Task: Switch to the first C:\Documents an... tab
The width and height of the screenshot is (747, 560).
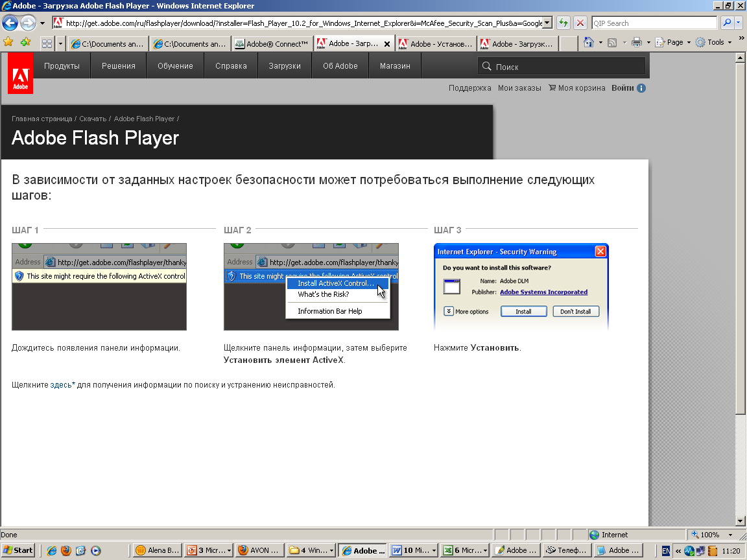Action: 108,43
